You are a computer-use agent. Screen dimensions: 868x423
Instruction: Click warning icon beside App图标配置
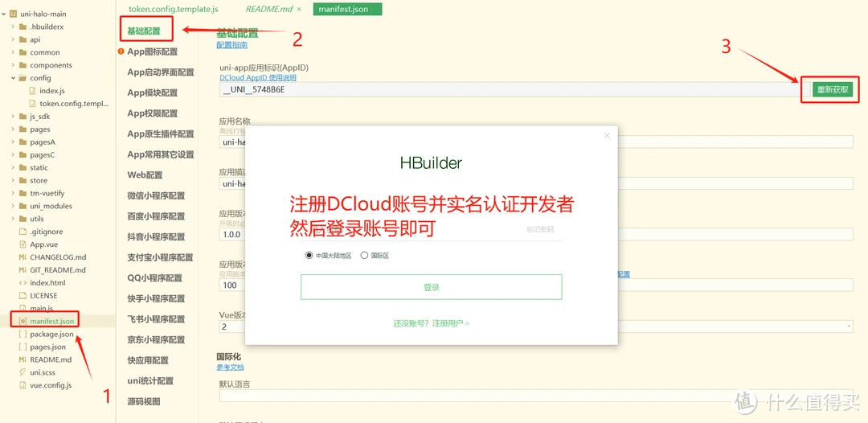tap(121, 52)
